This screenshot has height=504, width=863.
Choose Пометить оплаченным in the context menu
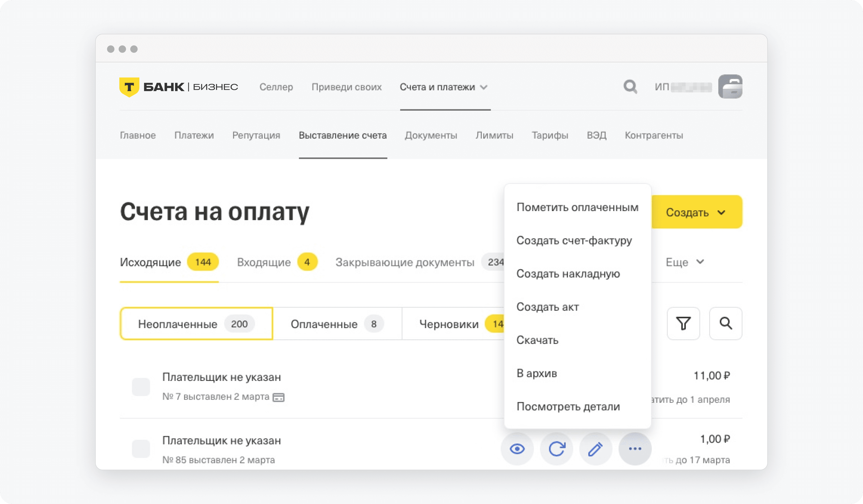tap(577, 207)
